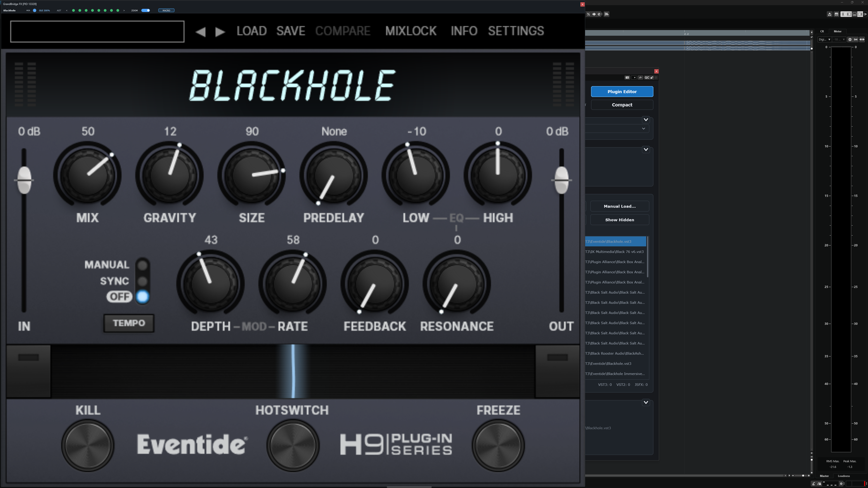The image size is (868, 488).
Task: Click the SAVE preset button
Action: (291, 31)
